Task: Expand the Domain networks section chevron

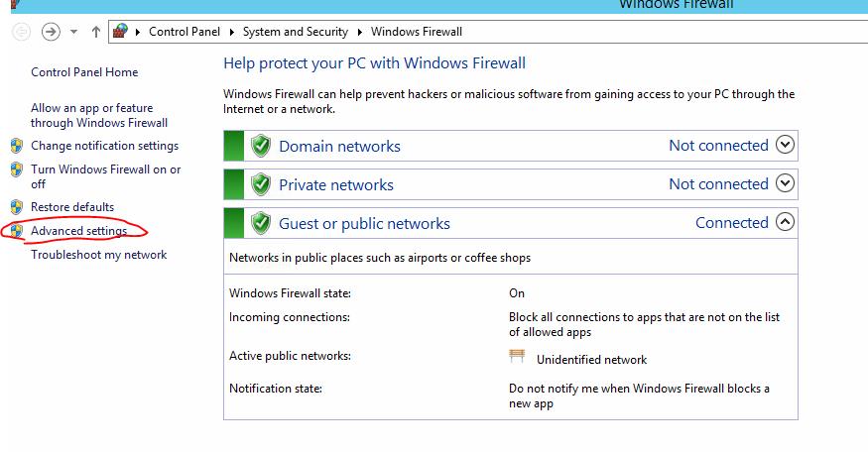Action: coord(785,145)
